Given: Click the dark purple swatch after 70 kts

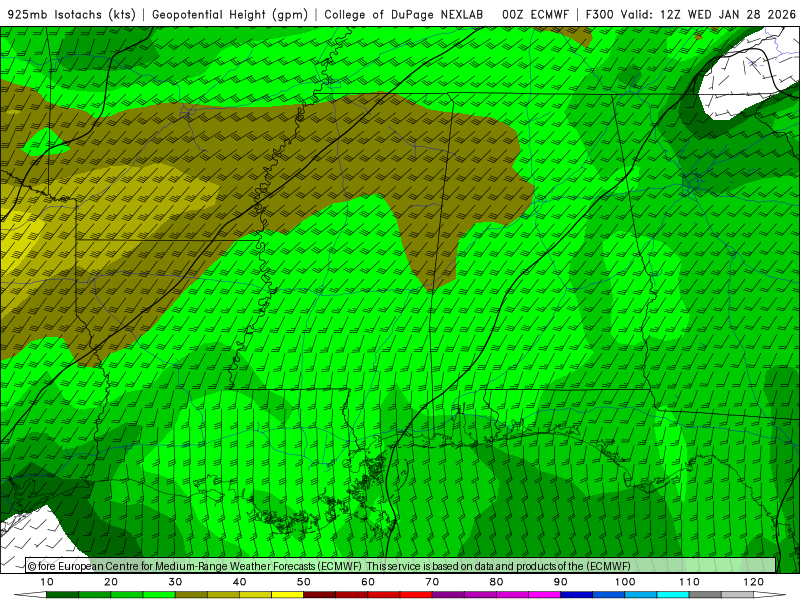Looking at the screenshot, I should point(448,595).
